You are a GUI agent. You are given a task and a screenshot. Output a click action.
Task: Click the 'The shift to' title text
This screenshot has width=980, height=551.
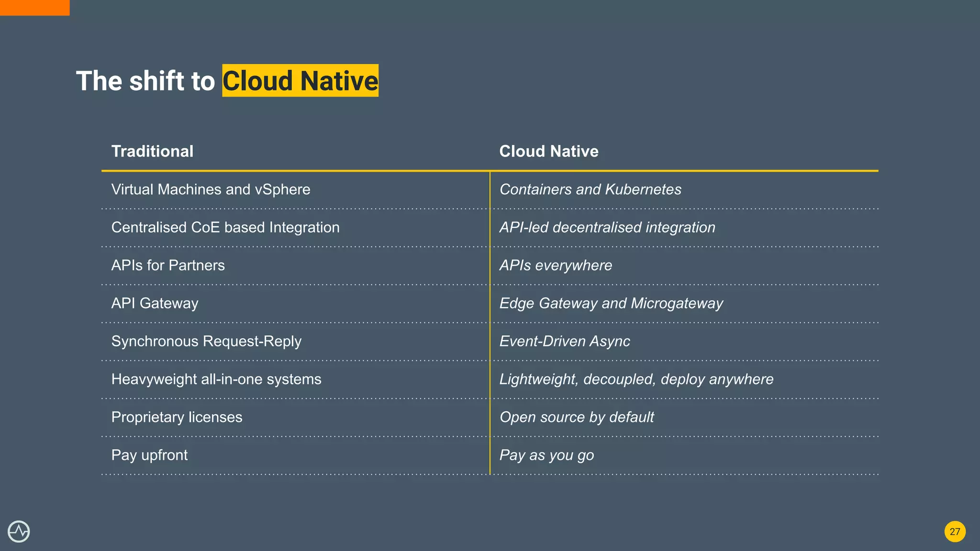click(x=145, y=81)
